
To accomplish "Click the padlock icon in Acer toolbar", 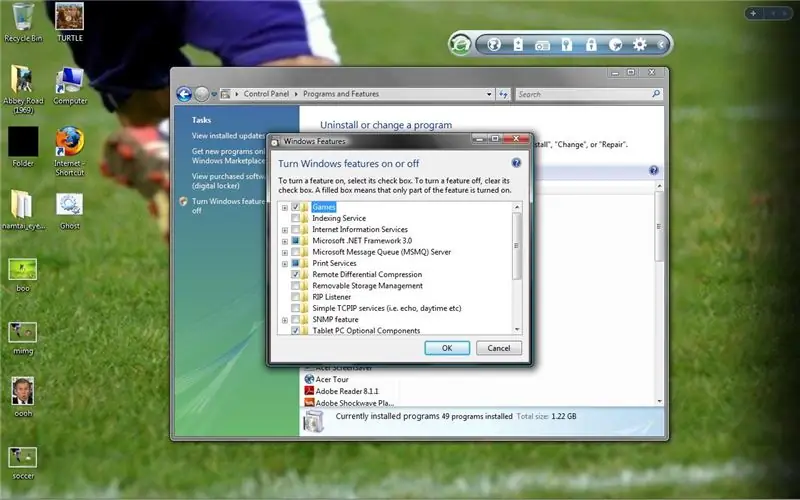I will point(591,44).
